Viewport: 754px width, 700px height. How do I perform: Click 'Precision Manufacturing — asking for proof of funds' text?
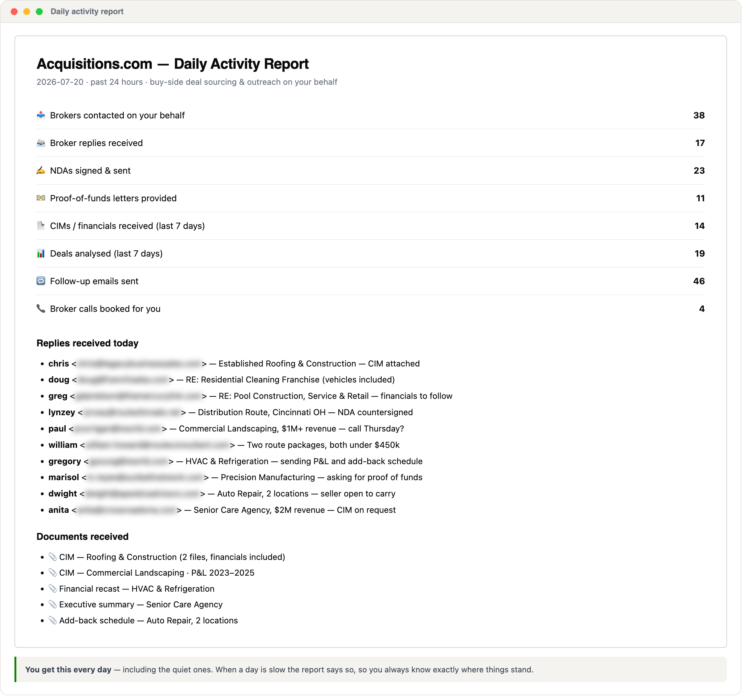[322, 477]
